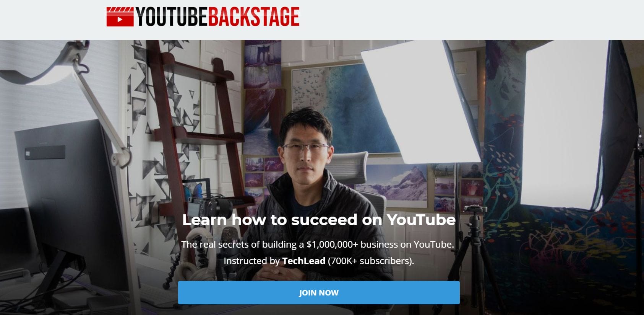
Task: Click the black YOUTUBE word in logo
Action: tap(172, 17)
